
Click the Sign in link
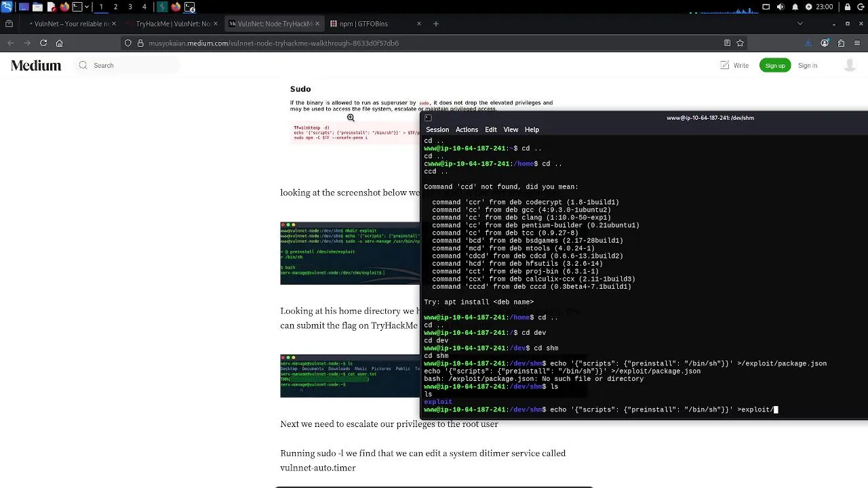[x=808, y=65]
